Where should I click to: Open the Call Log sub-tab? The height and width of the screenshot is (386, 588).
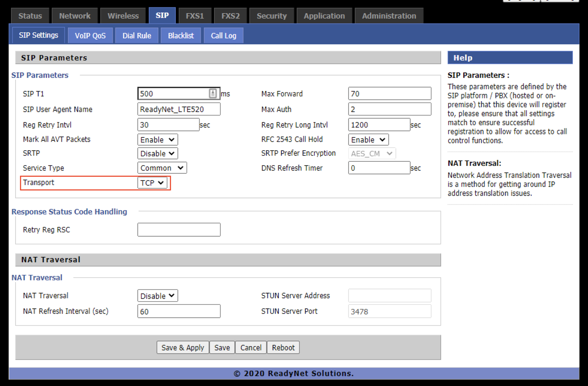(223, 36)
